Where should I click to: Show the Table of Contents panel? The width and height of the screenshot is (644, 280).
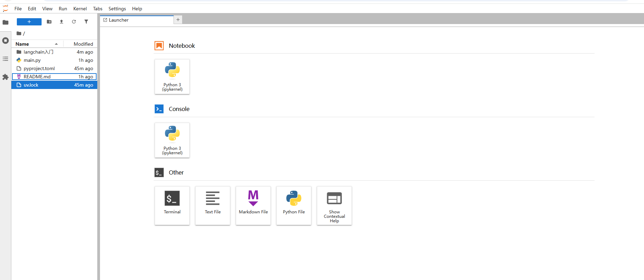(x=5, y=59)
